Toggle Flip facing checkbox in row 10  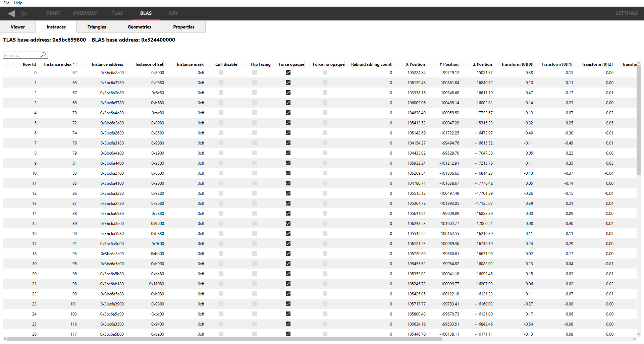click(255, 173)
